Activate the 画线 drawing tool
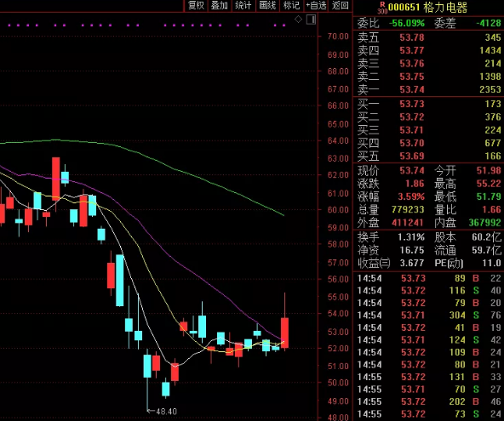Viewport: 504px width, 421px height. click(267, 5)
